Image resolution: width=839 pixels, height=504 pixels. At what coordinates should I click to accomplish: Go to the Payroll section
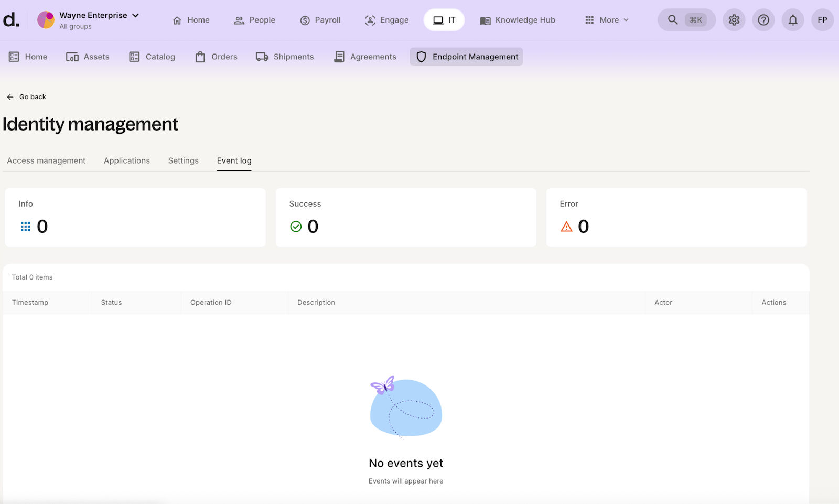(x=320, y=20)
